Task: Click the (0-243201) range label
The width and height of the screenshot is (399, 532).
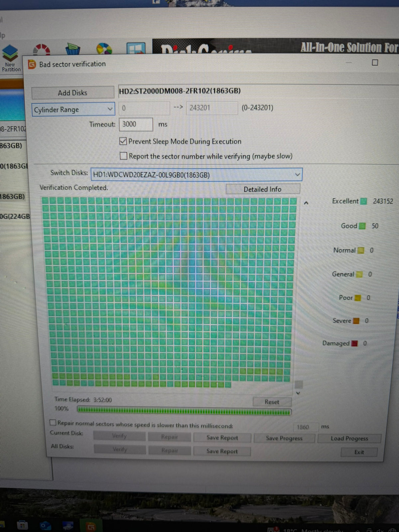Action: [x=257, y=108]
